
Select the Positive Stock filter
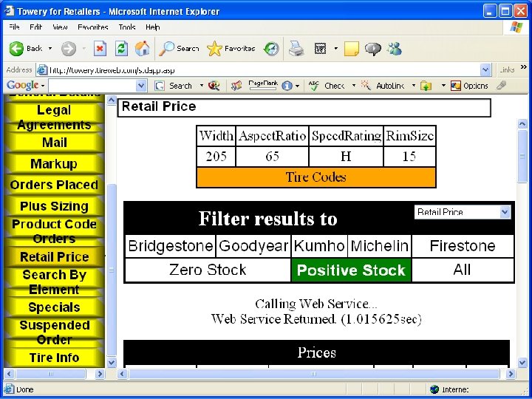351,270
